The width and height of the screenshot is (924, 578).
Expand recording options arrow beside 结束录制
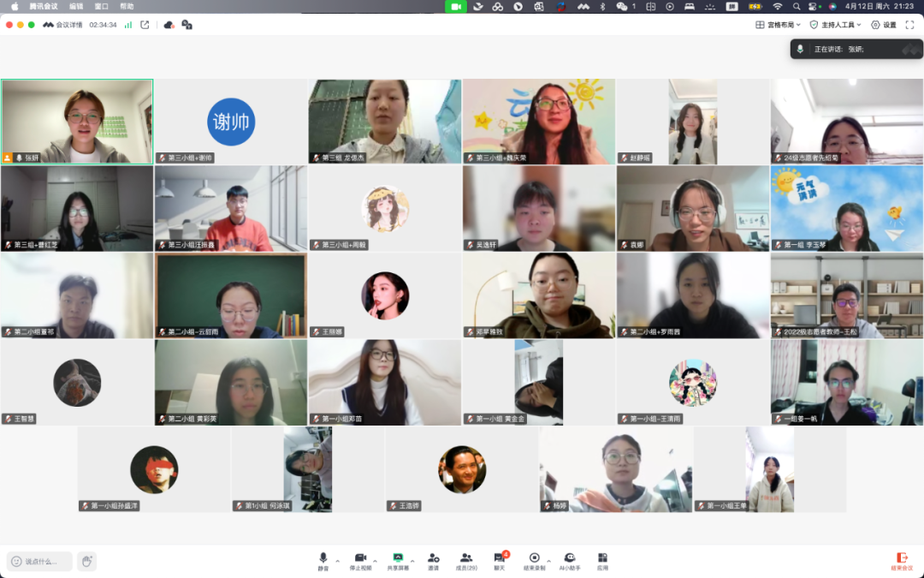click(548, 561)
